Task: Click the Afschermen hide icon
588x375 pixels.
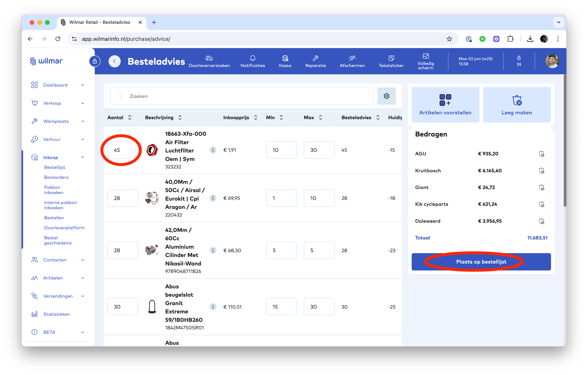Action: tap(352, 58)
